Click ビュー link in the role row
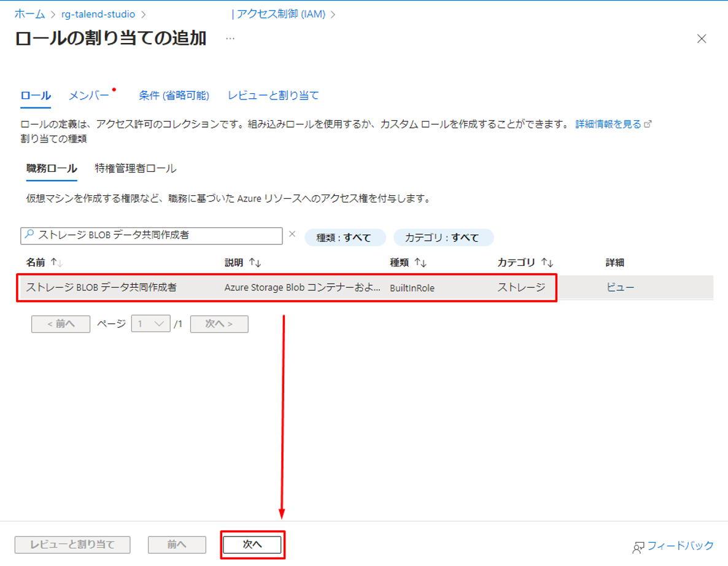Screen dimensions: 728x566 coord(621,287)
